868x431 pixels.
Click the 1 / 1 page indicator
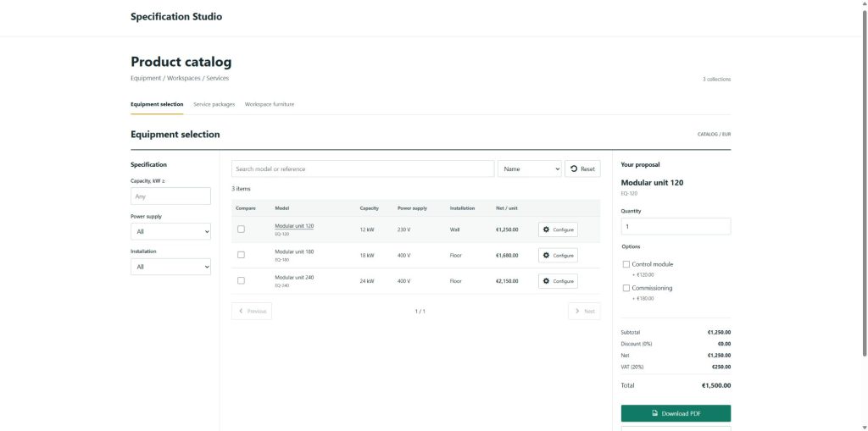(420, 312)
